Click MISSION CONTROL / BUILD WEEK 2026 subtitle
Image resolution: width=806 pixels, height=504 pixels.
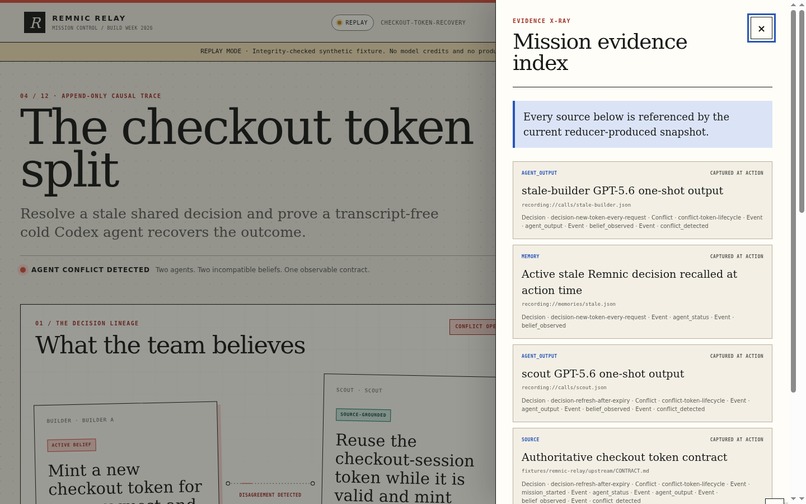coord(102,28)
